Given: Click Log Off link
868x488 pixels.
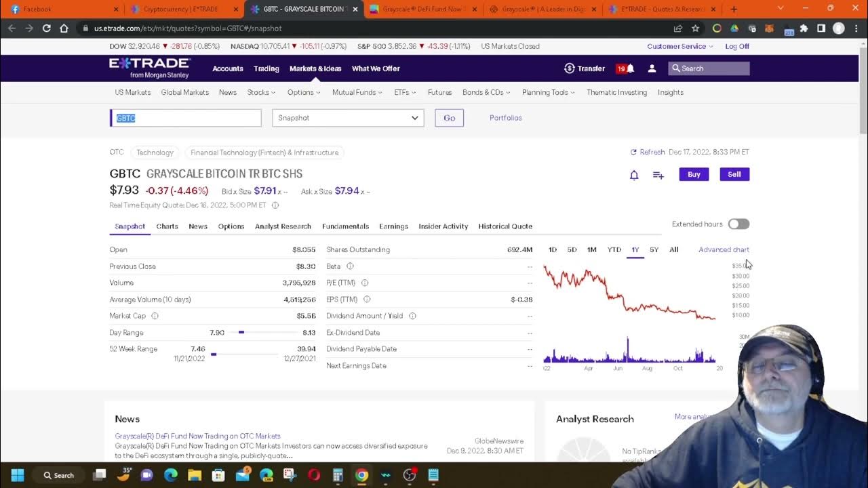Looking at the screenshot, I should (x=737, y=46).
